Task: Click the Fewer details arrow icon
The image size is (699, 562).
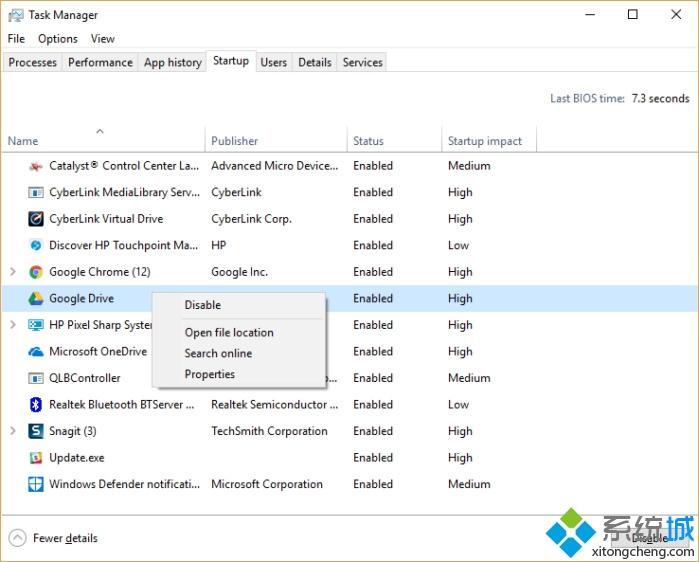Action: click(17, 538)
